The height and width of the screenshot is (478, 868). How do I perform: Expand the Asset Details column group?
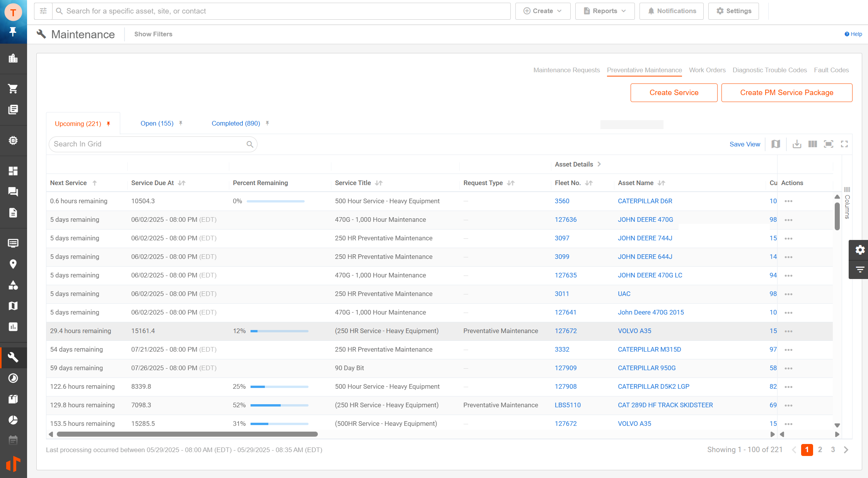(x=599, y=164)
